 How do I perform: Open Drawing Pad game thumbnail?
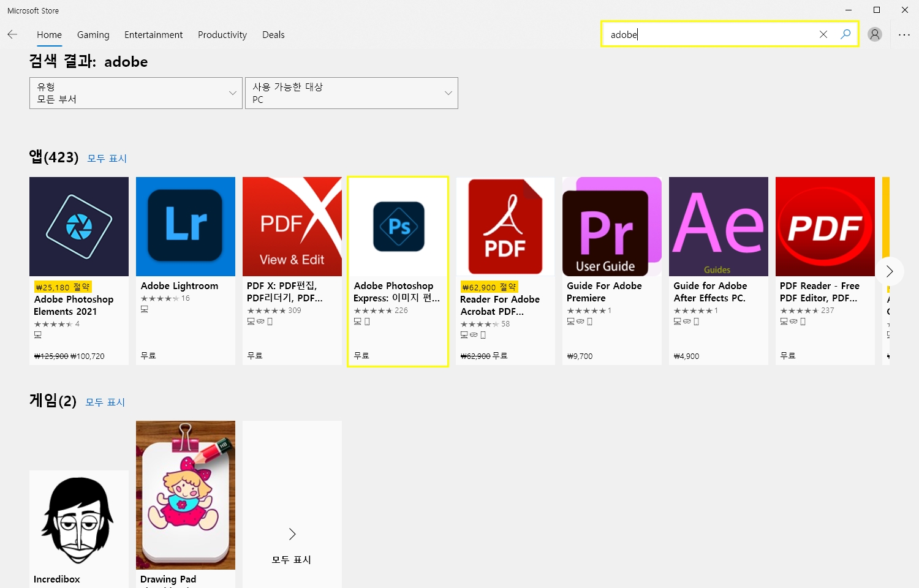[186, 495]
